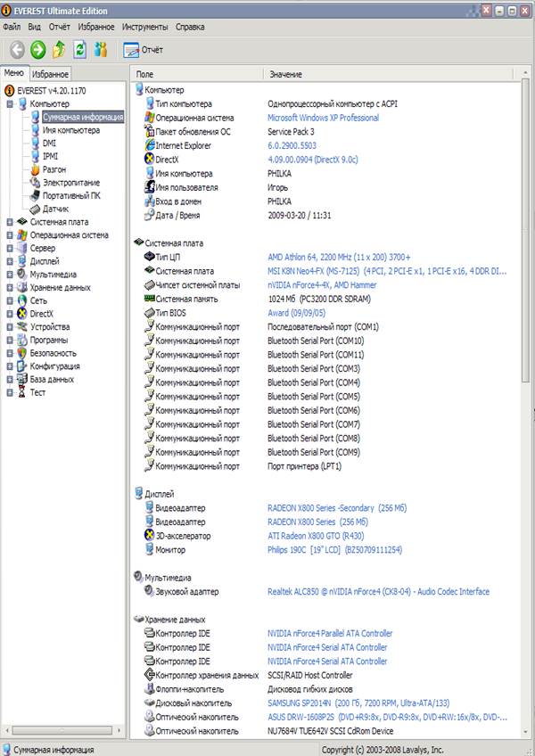The height and width of the screenshot is (756, 535).
Task: Open the SAMSUNG SP2014N disk link
Action: 358,703
